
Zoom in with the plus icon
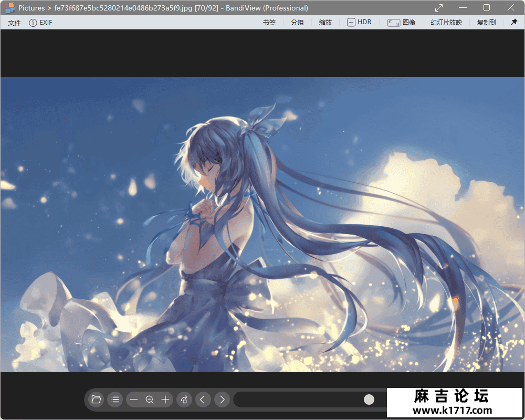tap(165, 400)
